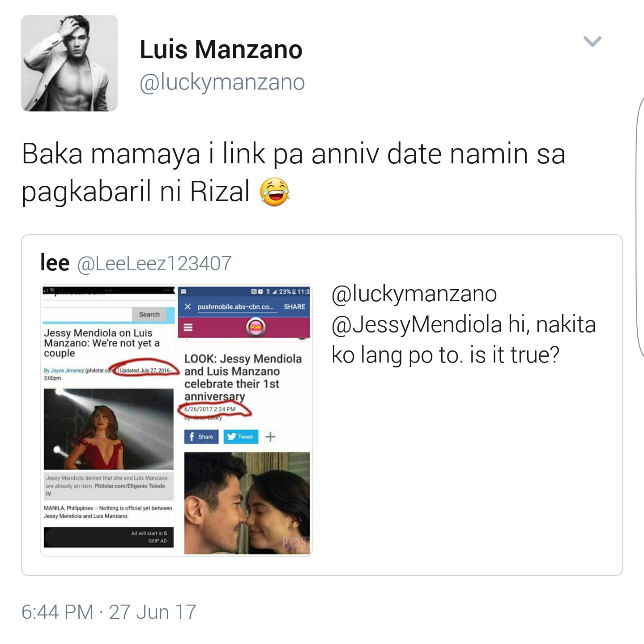Image resolution: width=644 pixels, height=644 pixels.
Task: Open the quoted tweet author name lee
Action: 55,263
